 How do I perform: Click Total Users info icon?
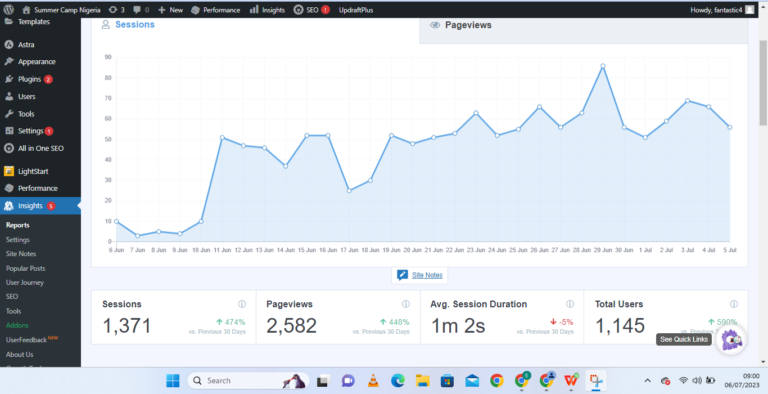(734, 304)
